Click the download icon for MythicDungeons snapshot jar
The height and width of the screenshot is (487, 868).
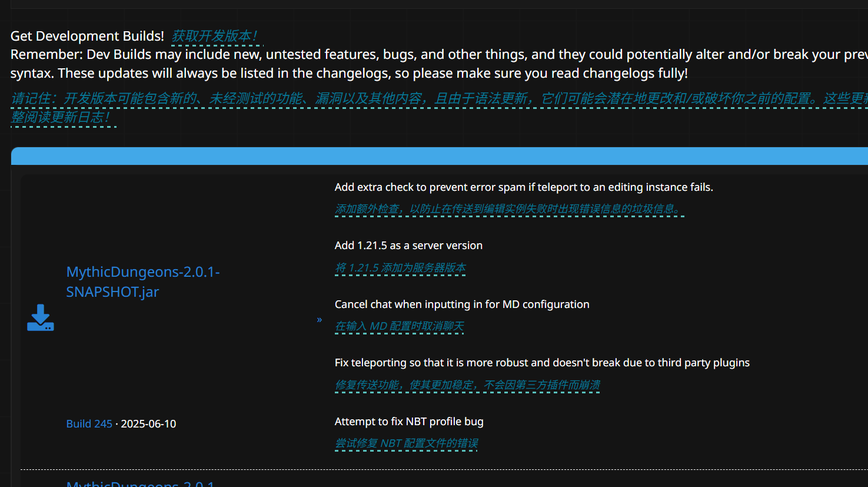tap(40, 318)
